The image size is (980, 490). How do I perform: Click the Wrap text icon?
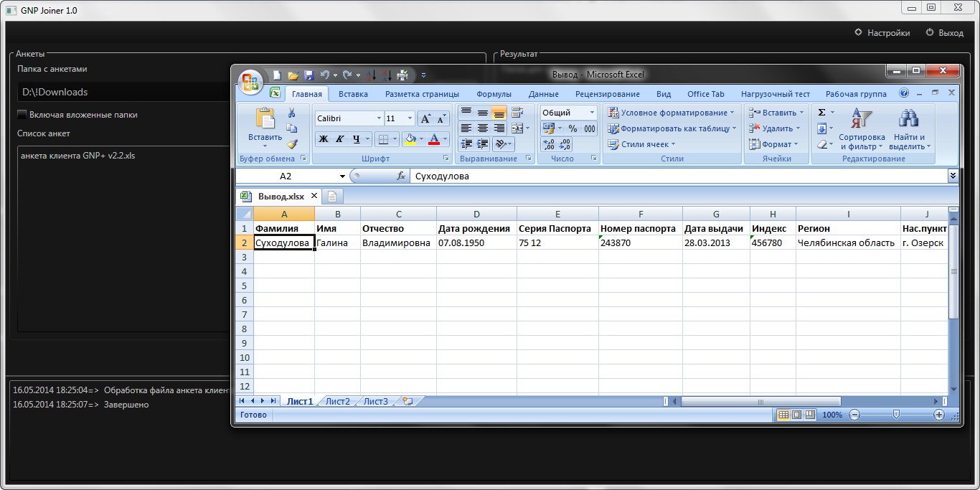point(517,113)
